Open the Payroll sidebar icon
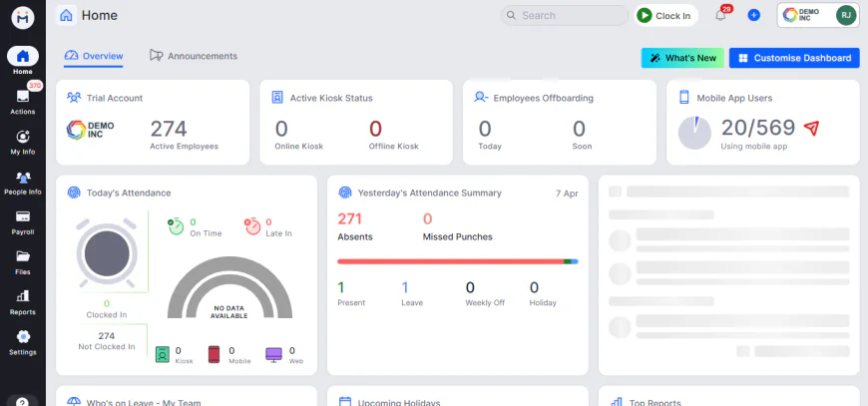 pos(22,216)
